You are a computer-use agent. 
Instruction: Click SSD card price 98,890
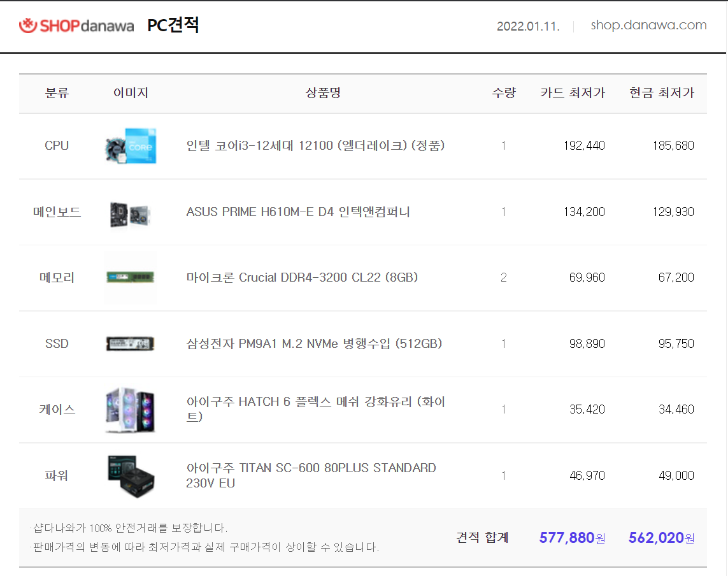(587, 343)
